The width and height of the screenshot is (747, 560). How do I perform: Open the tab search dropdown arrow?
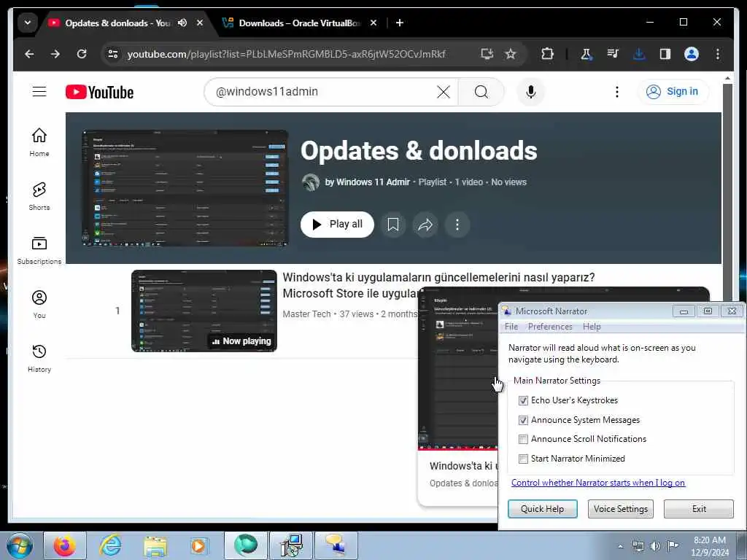point(28,23)
